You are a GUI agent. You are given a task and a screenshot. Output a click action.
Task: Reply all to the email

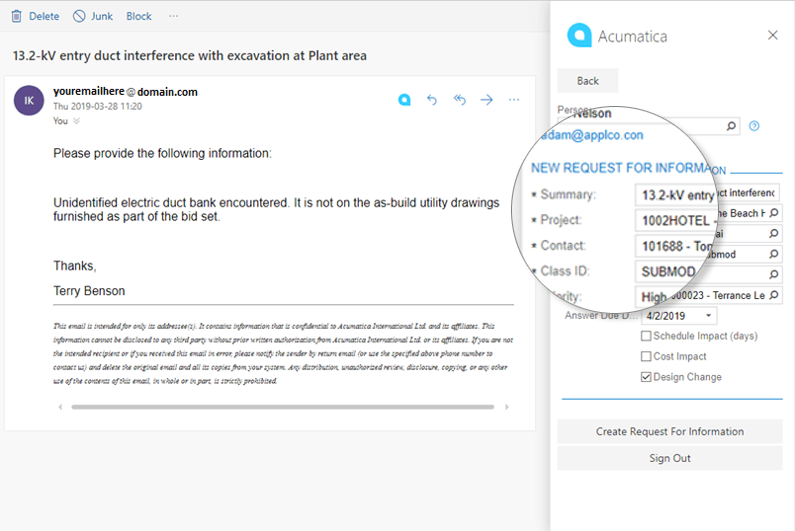coord(459,100)
